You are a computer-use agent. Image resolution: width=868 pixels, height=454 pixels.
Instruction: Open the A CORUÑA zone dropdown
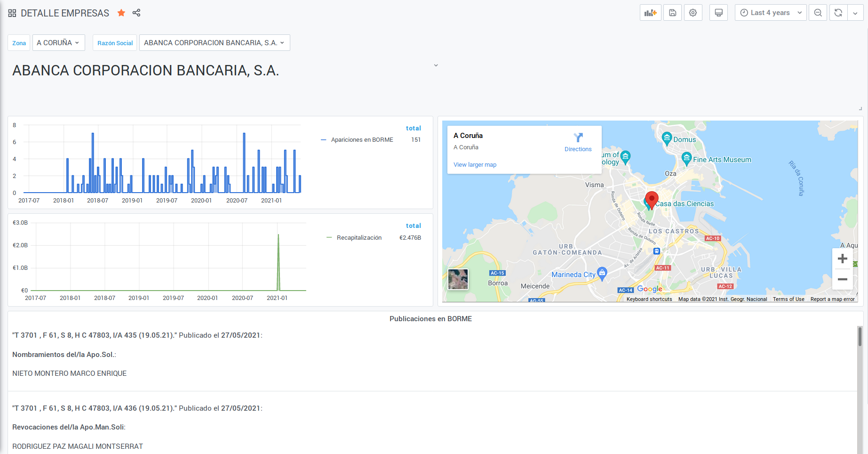pyautogui.click(x=58, y=42)
